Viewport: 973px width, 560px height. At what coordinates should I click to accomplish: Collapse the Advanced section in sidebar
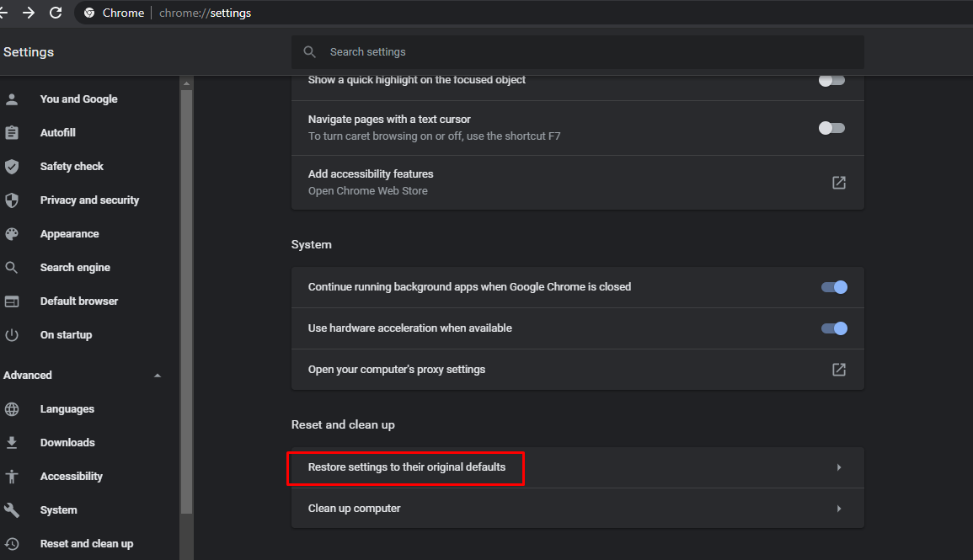(158, 376)
